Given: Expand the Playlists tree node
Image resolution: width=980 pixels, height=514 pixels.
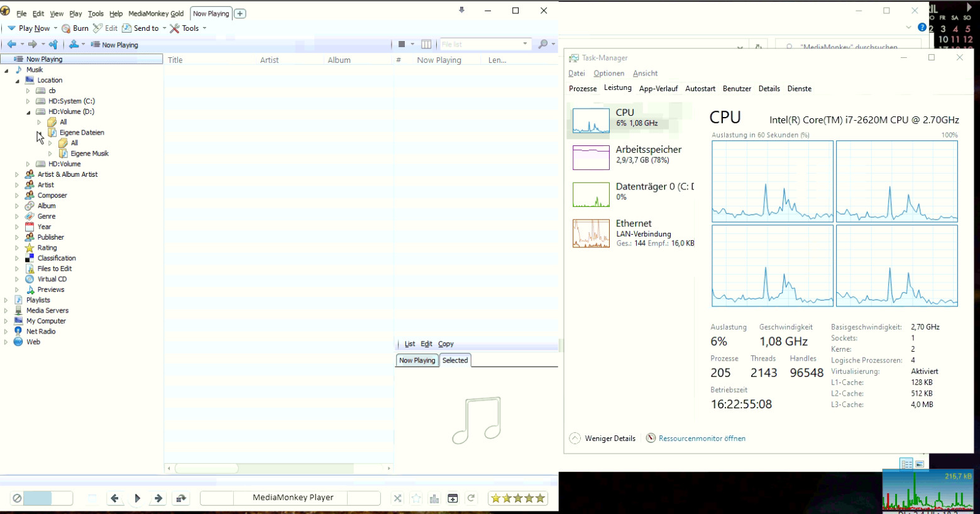Looking at the screenshot, I should 6,300.
